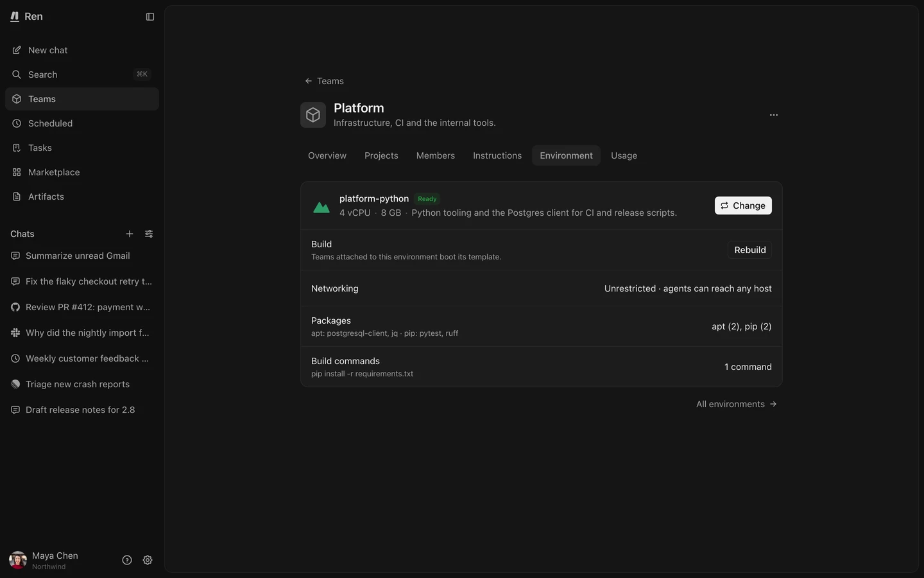Image resolution: width=924 pixels, height=578 pixels.
Task: Click the platform-python environment name
Action: point(374,198)
